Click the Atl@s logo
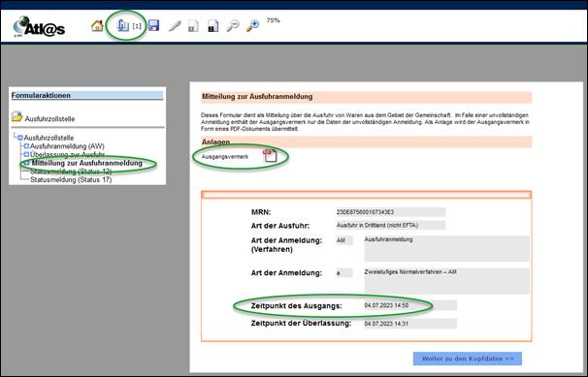 click(39, 27)
